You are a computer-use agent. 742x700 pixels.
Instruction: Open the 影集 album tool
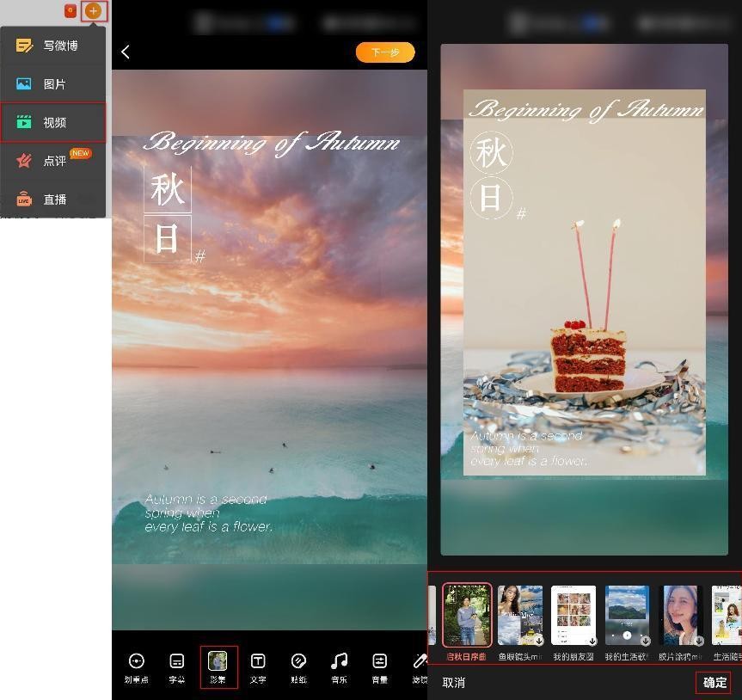(218, 666)
